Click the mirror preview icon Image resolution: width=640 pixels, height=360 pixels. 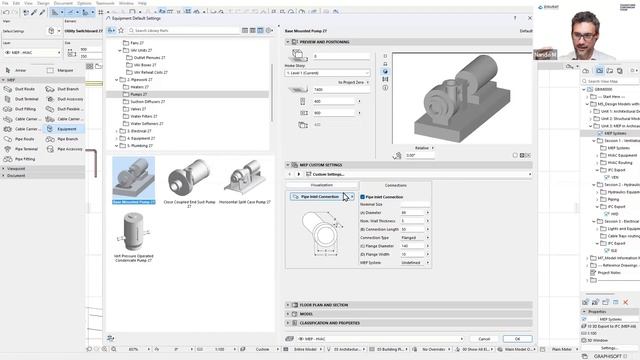(x=385, y=80)
